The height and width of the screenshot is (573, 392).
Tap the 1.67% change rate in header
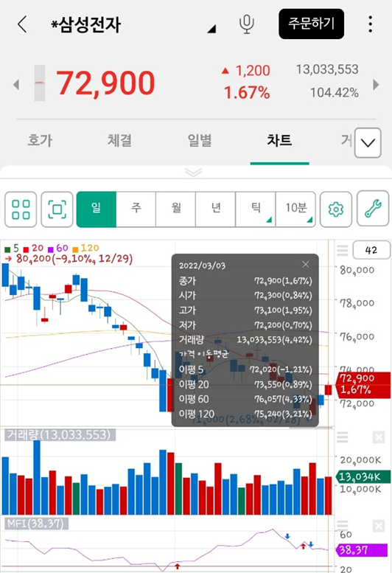tap(247, 93)
